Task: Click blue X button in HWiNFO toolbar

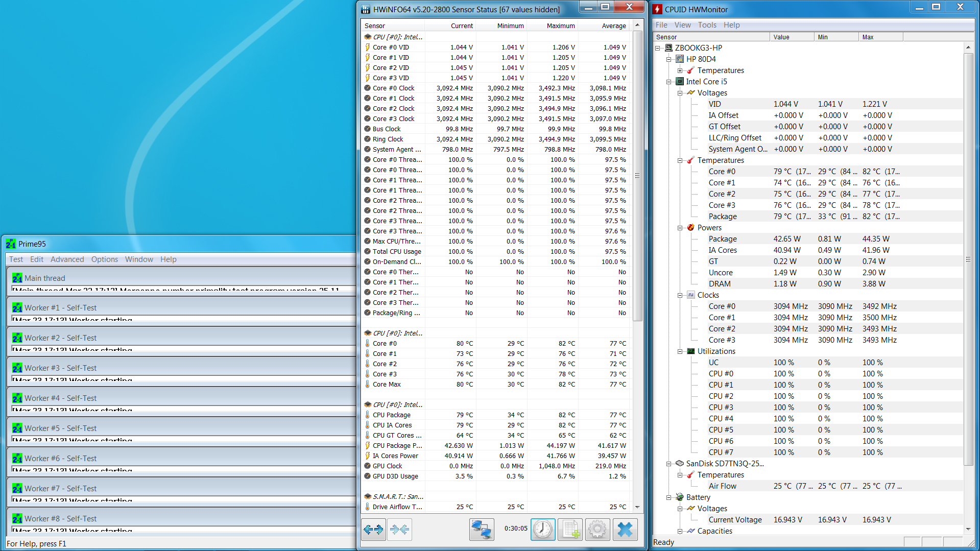Action: [x=625, y=530]
